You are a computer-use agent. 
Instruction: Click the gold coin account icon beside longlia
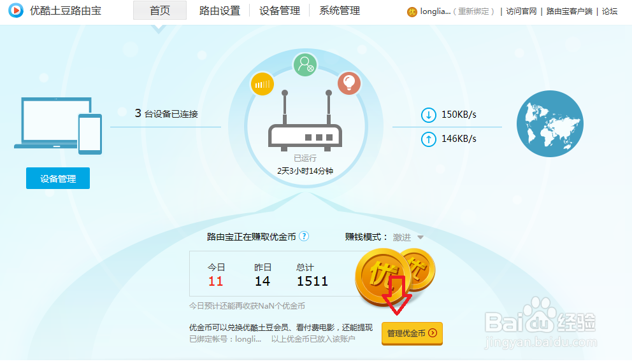point(412,11)
